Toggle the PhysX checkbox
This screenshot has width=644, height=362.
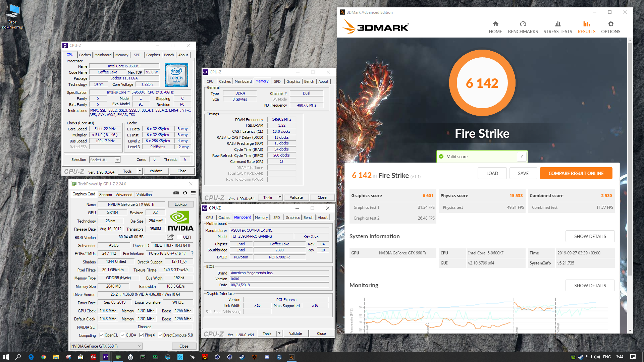coord(142,335)
